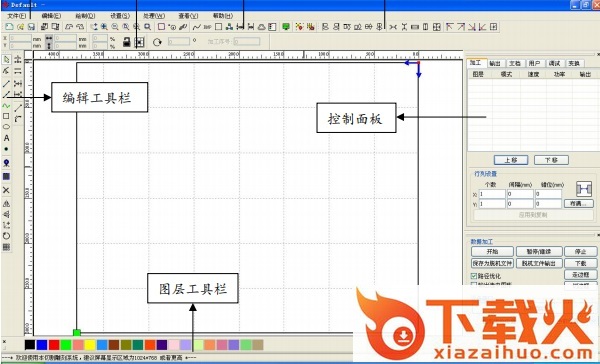This screenshot has width=600, height=364.
Task: Click the bottom-right corner arrow alignment icon
Action: coord(472,27)
